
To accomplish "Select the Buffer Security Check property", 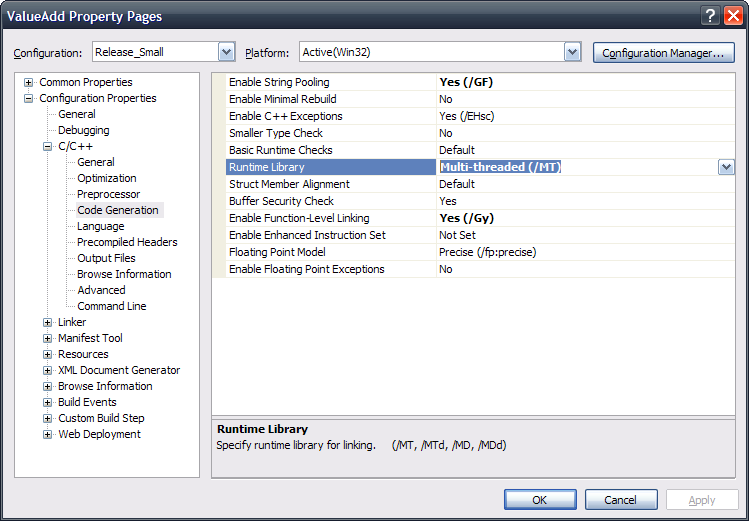I will [281, 201].
